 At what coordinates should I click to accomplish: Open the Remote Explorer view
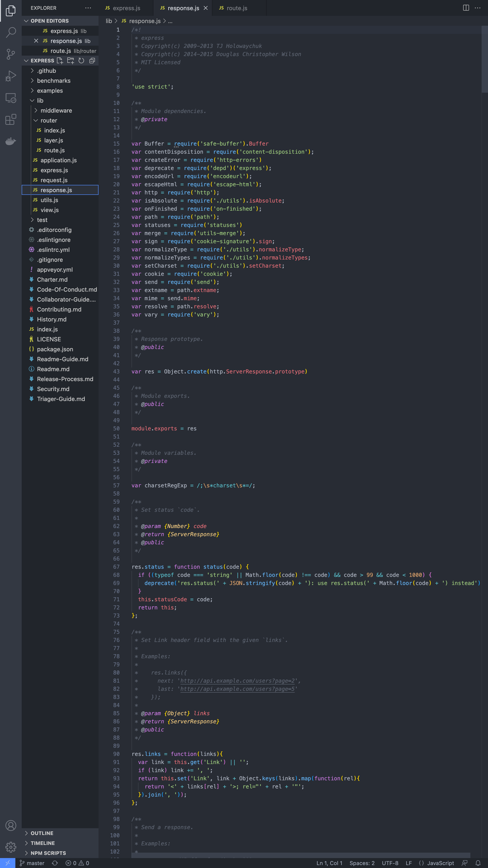click(11, 98)
